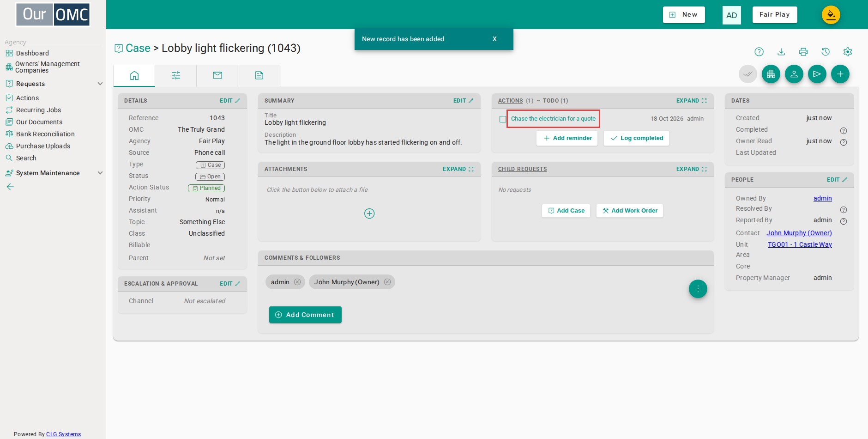Image resolution: width=868 pixels, height=439 pixels.
Task: Click the Add Comment button
Action: click(x=305, y=315)
